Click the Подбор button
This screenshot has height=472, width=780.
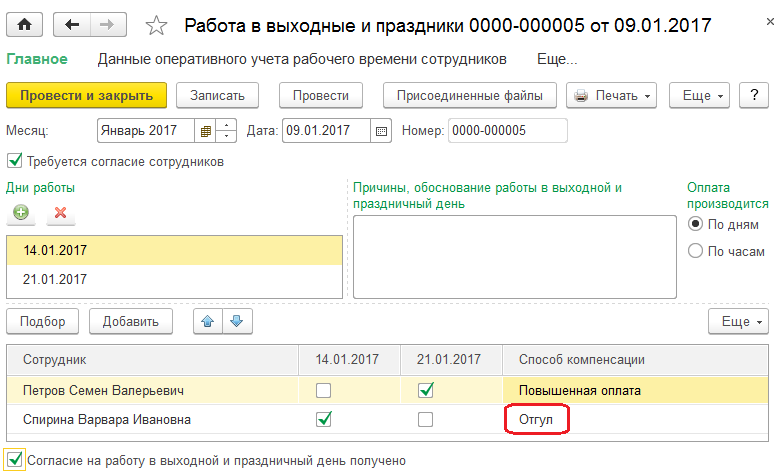click(43, 322)
